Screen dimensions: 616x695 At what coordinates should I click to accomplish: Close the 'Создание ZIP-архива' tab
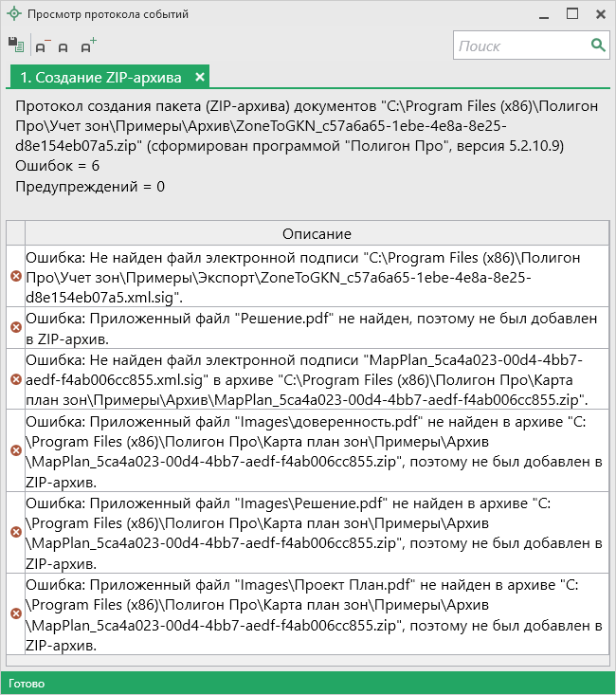click(200, 77)
